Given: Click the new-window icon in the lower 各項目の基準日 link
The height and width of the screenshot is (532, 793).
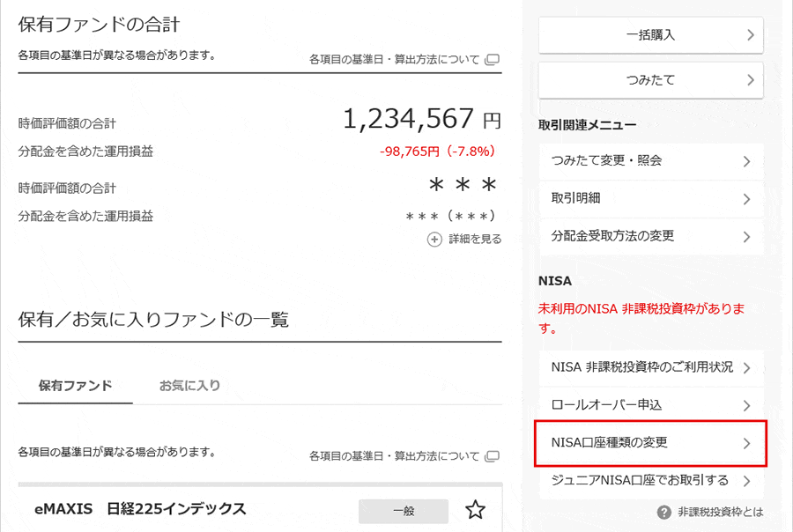Looking at the screenshot, I should [493, 456].
